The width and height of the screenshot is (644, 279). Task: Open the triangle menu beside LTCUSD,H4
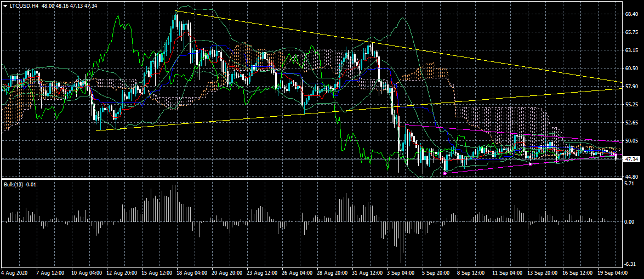tap(5, 5)
